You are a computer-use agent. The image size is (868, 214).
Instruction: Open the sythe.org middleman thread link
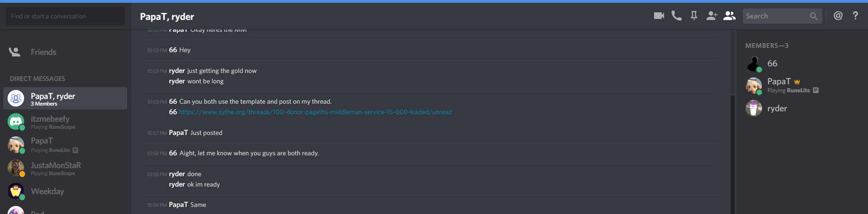point(315,112)
